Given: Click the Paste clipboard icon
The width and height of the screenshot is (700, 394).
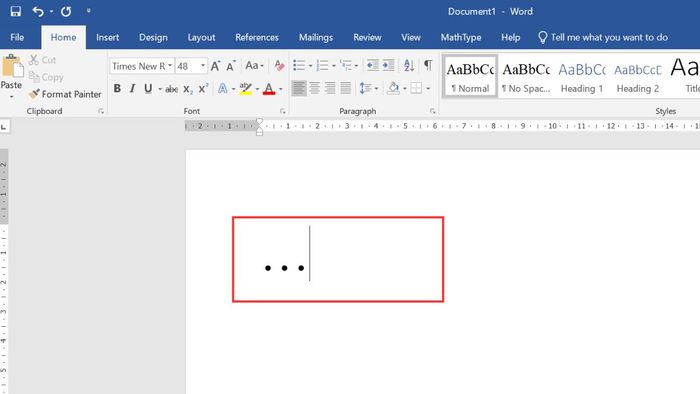Looking at the screenshot, I should point(12,66).
